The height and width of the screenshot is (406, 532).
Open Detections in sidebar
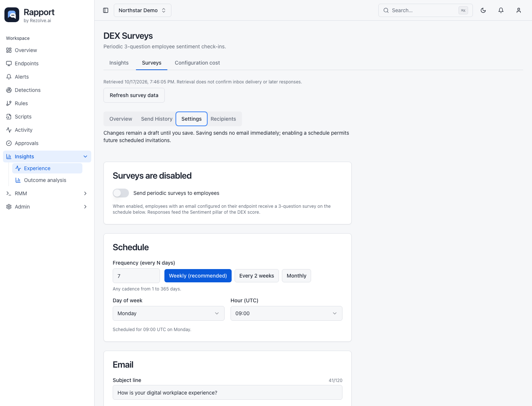47,90
